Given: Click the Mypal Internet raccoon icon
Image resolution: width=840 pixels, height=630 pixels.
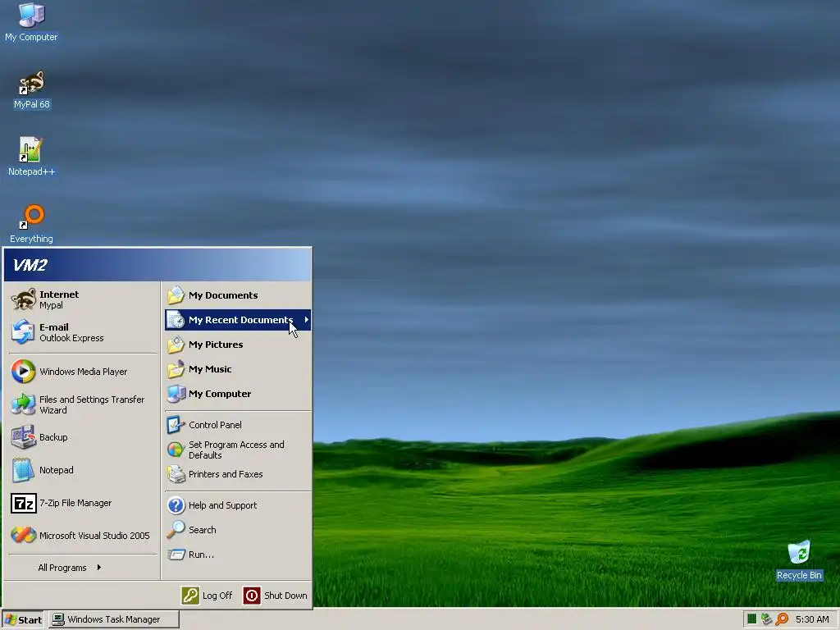Looking at the screenshot, I should pyautogui.click(x=23, y=299).
